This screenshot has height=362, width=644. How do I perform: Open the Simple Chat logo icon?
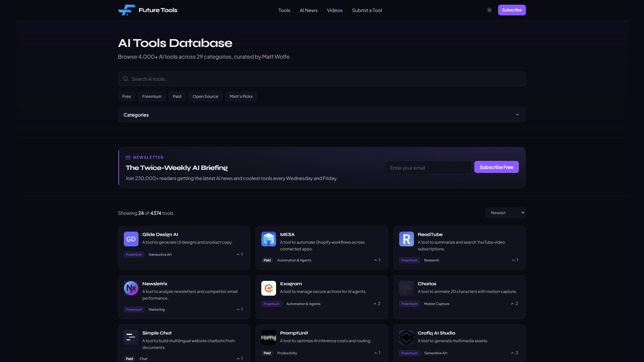(131, 338)
